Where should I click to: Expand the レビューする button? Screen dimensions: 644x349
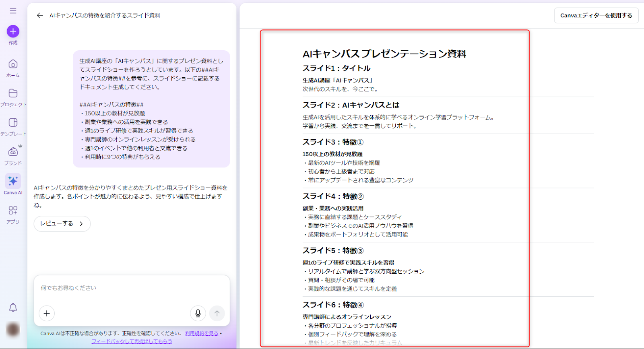tap(62, 224)
